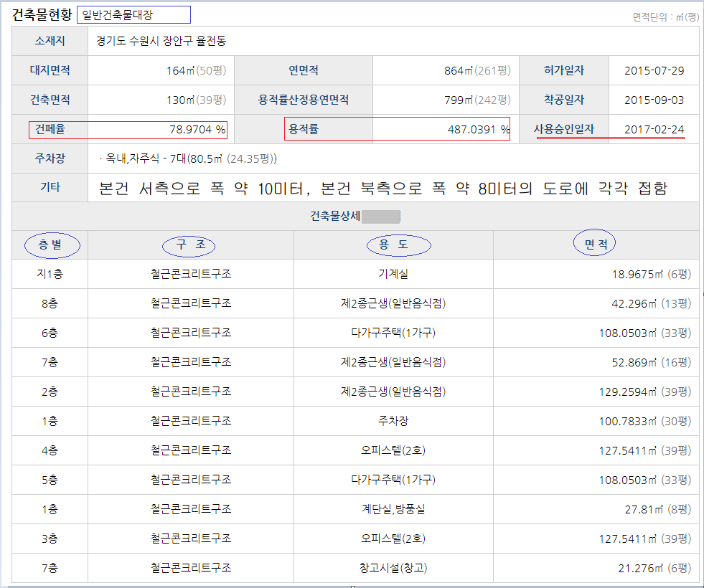704x588 pixels.
Task: Select the 기타 label cell
Action: [x=50, y=187]
